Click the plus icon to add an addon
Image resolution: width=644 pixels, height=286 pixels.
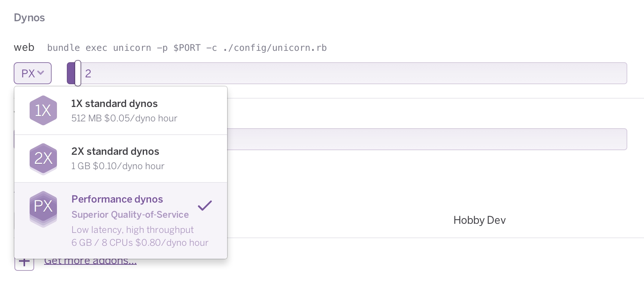24,261
